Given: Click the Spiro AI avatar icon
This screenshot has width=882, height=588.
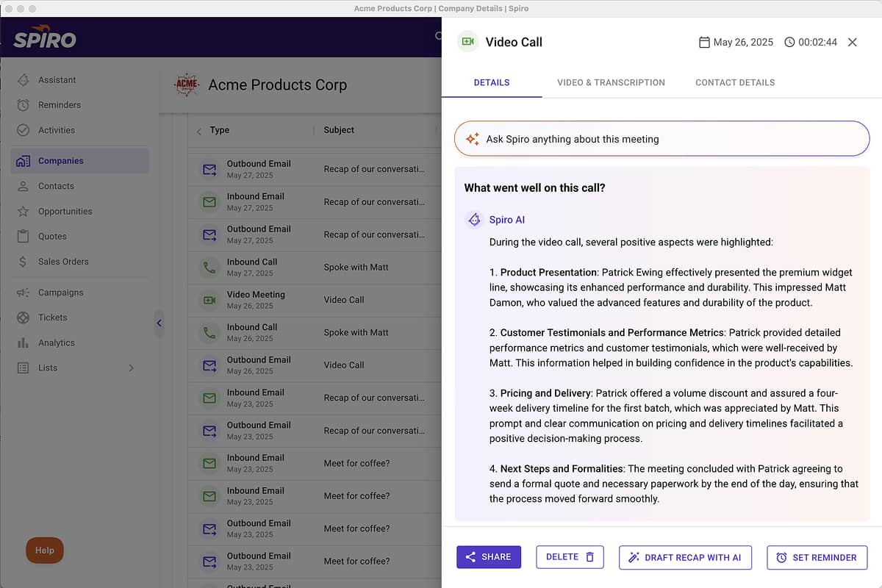Looking at the screenshot, I should tap(474, 220).
